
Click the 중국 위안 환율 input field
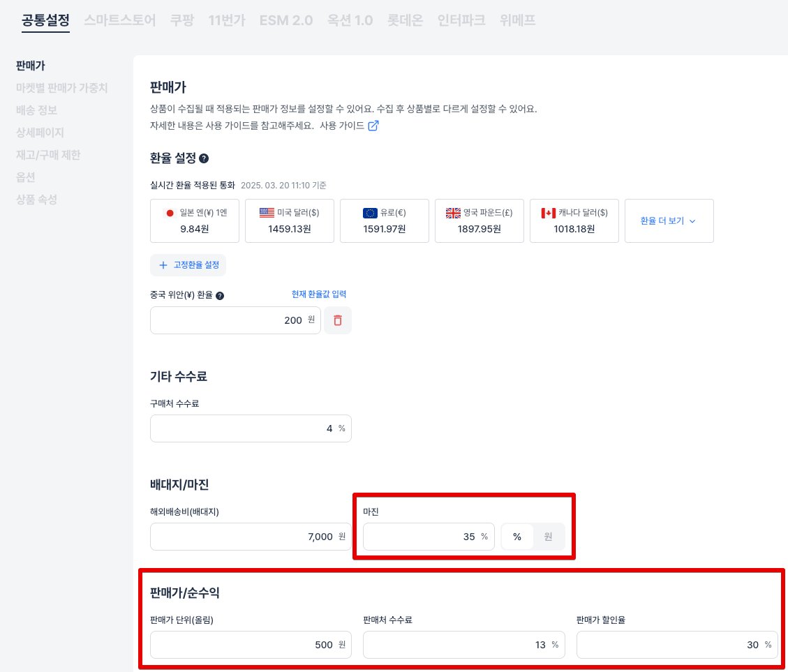235,320
